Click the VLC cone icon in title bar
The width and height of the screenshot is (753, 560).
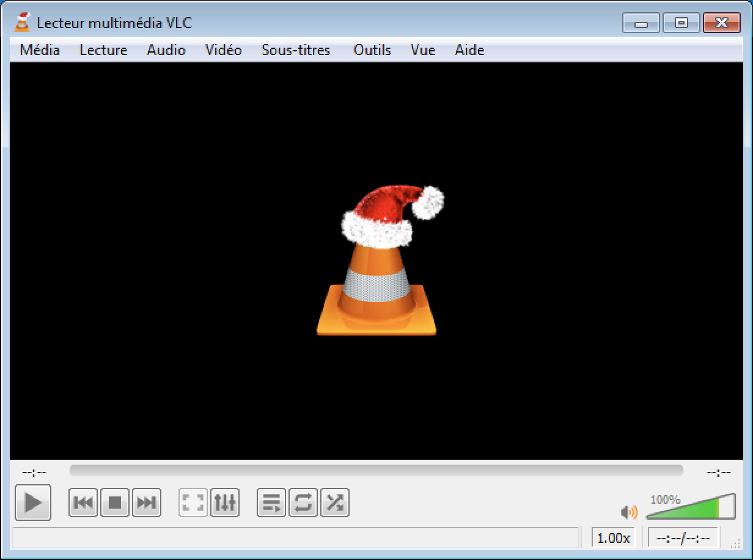23,22
